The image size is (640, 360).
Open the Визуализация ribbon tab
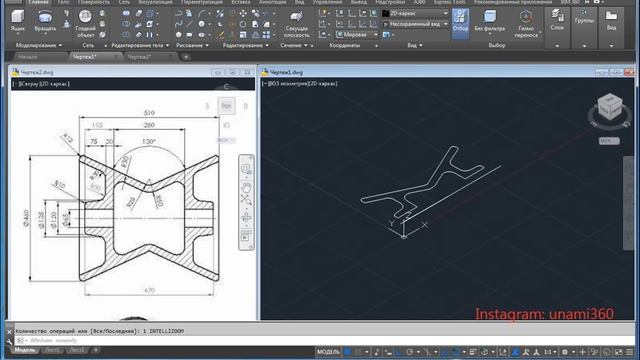(156, 2)
